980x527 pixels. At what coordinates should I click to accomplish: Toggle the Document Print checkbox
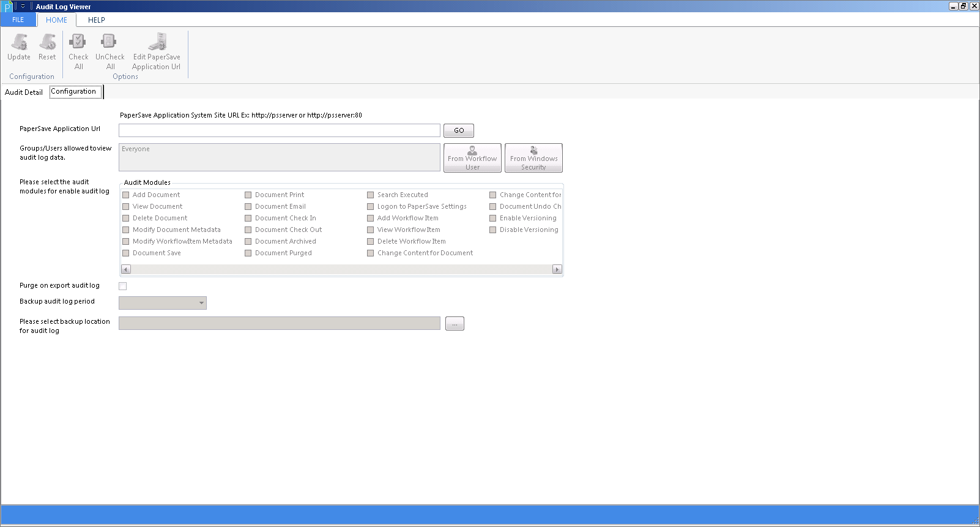click(248, 195)
